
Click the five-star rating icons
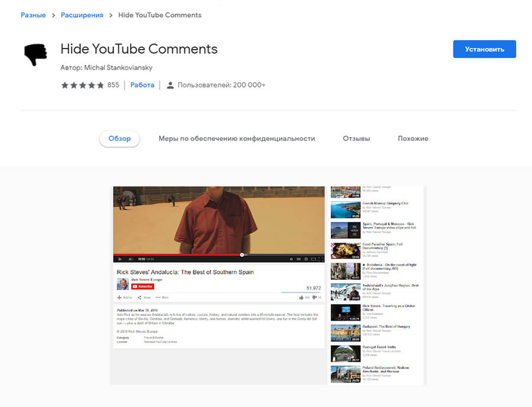[82, 85]
